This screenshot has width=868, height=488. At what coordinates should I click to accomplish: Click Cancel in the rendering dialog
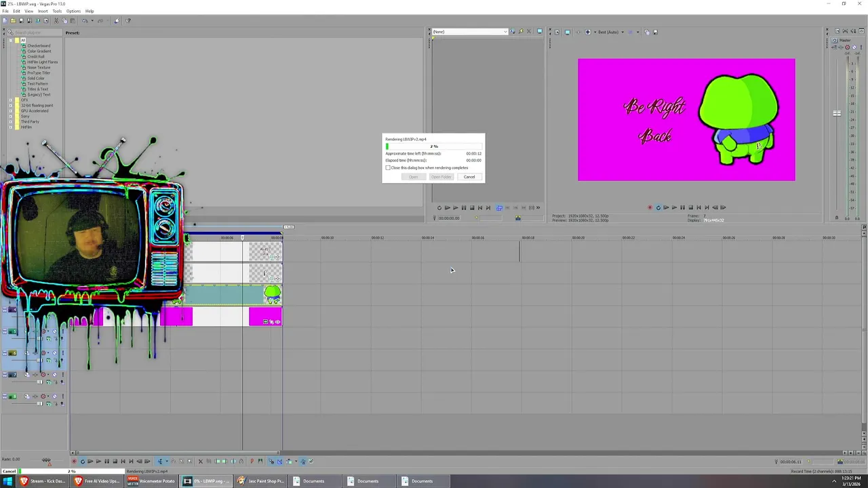(469, 177)
